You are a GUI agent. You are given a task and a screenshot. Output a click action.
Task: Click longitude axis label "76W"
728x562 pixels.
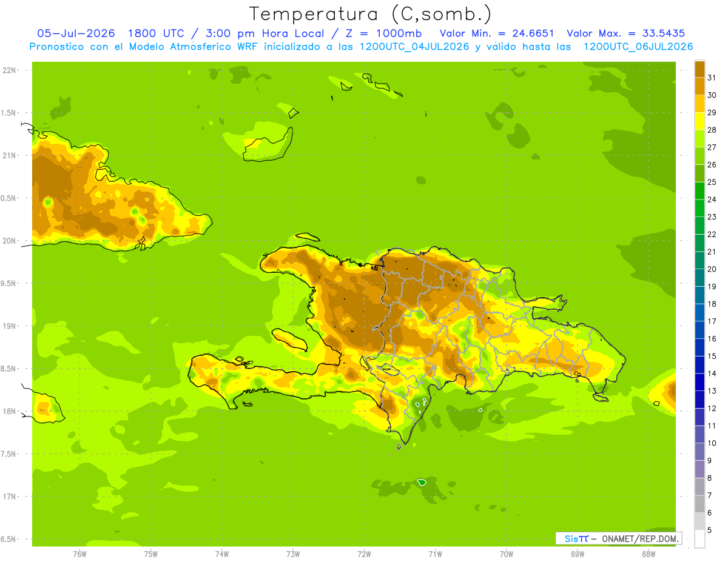point(79,554)
